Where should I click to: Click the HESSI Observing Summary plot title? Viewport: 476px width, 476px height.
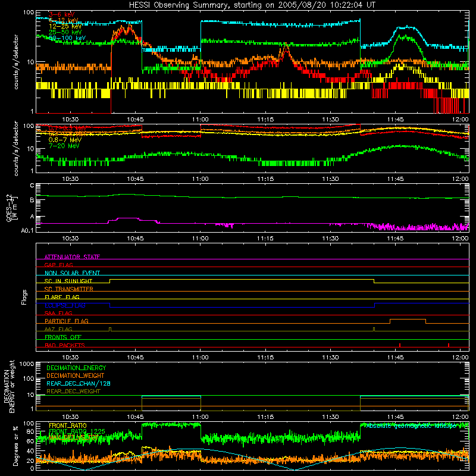[x=252, y=5]
